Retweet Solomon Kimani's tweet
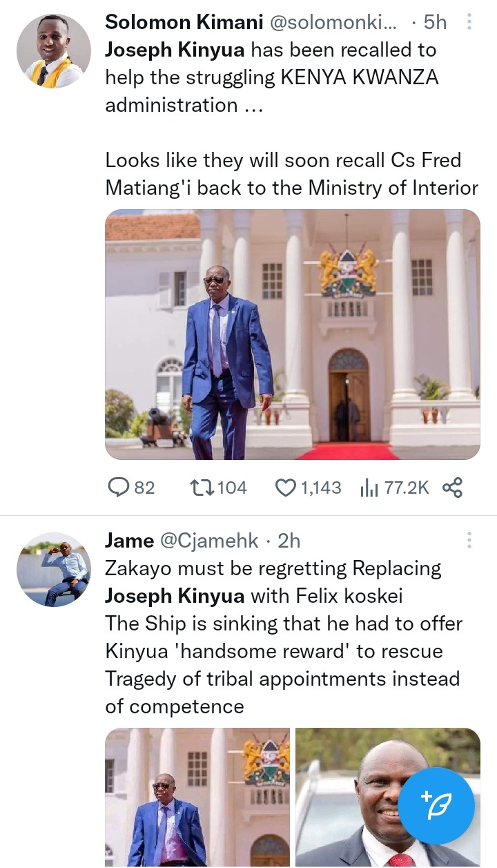This screenshot has width=497, height=868. click(x=202, y=488)
